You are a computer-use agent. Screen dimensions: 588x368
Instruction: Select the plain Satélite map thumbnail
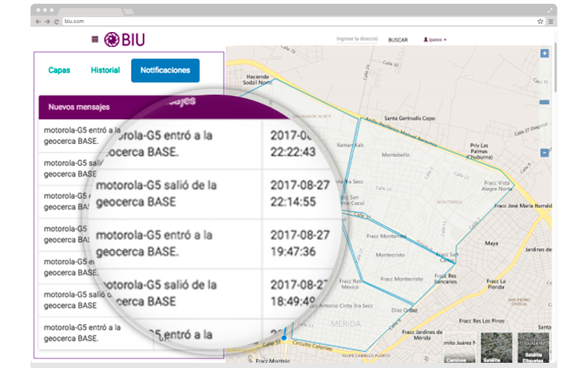pos(496,347)
